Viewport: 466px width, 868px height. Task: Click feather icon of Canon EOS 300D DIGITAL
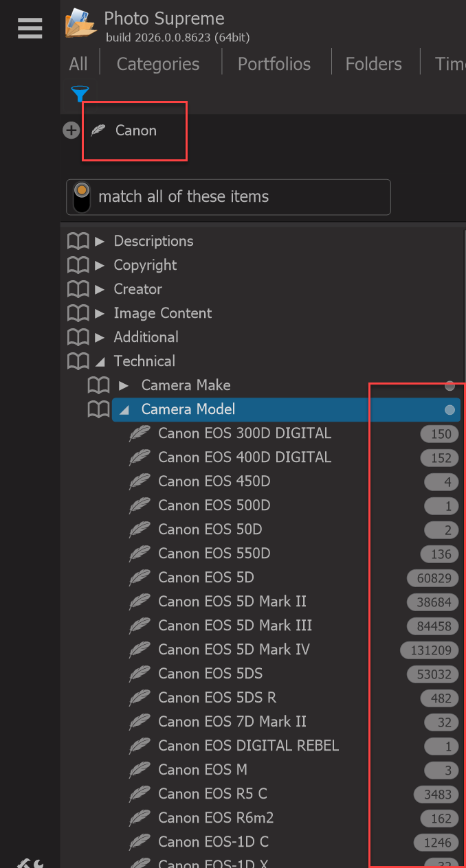click(x=140, y=433)
